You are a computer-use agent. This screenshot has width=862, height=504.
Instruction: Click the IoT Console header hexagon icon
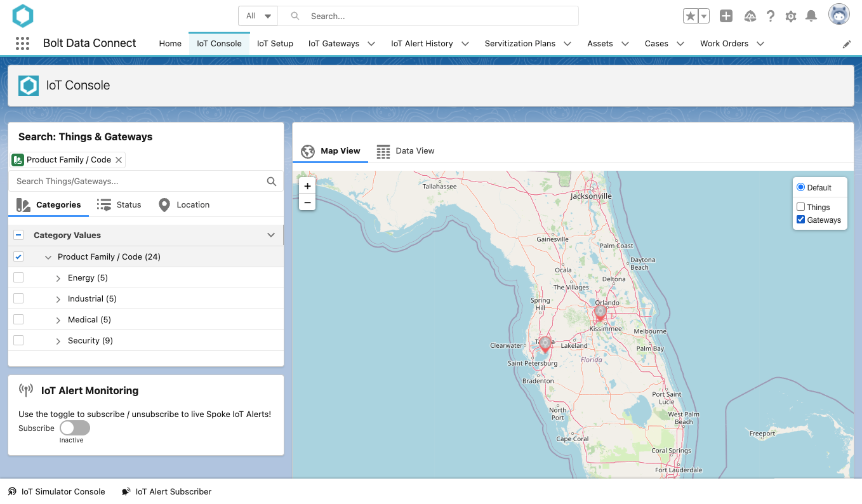pyautogui.click(x=29, y=85)
